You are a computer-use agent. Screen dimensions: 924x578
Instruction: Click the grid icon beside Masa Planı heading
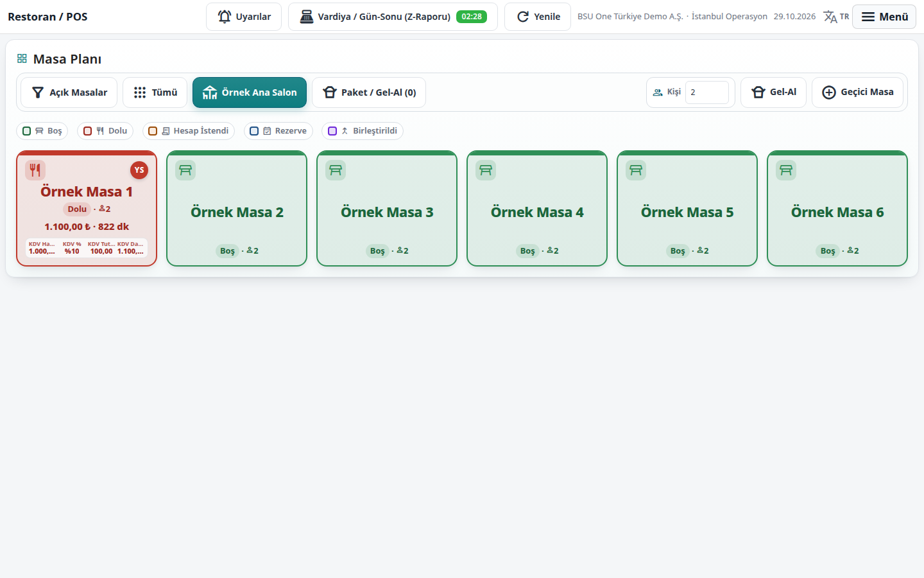tap(22, 58)
